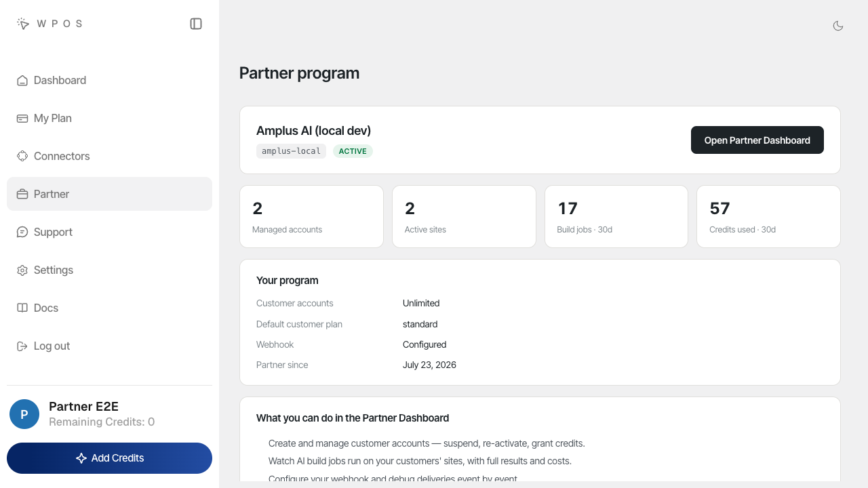The width and height of the screenshot is (868, 488).
Task: Click the Your program heading
Action: [x=287, y=281]
